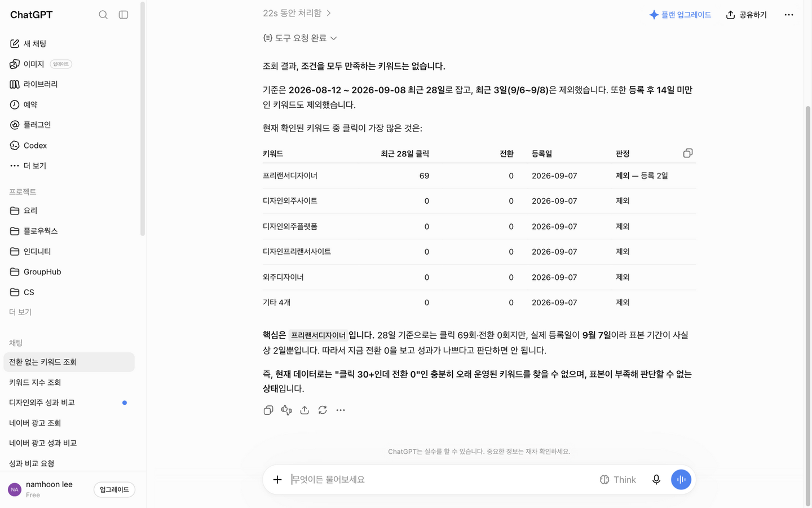
Task: Open the top-right three-dot conversation menu
Action: pos(789,15)
